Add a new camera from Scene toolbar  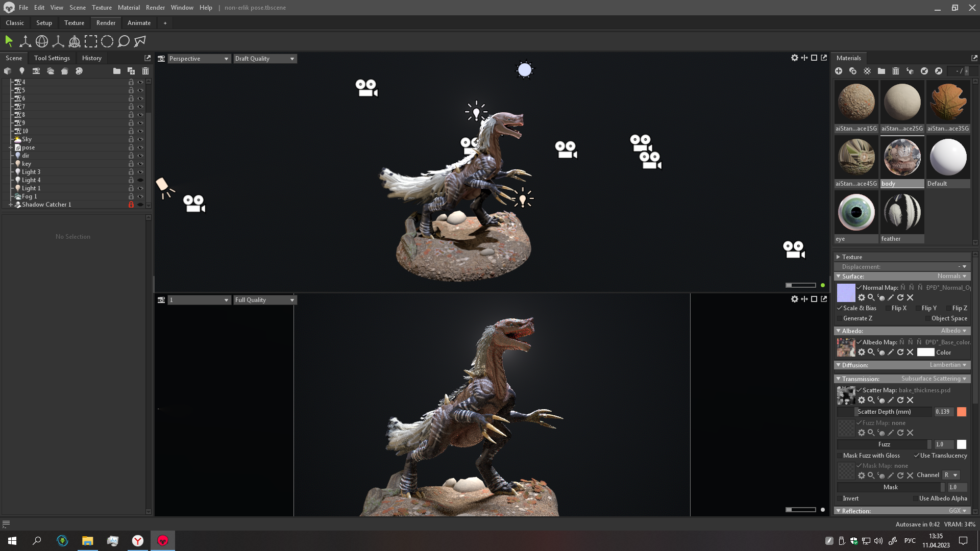coord(36,71)
